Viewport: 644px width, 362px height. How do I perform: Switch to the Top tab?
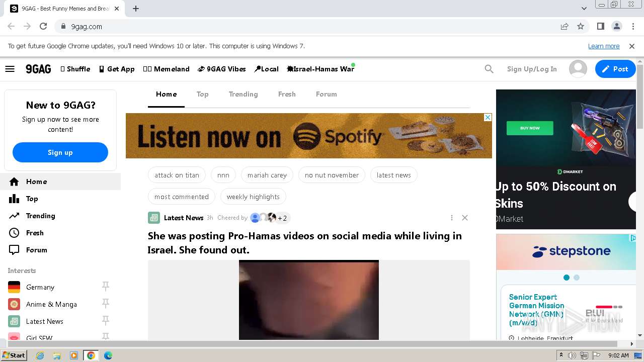[202, 94]
